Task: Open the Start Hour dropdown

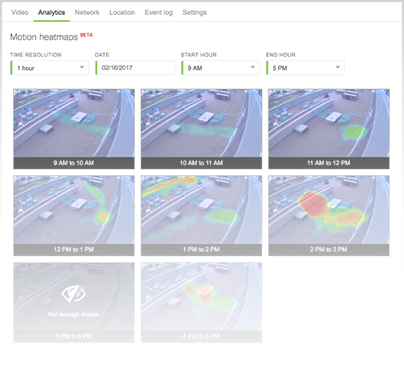Action: click(220, 68)
